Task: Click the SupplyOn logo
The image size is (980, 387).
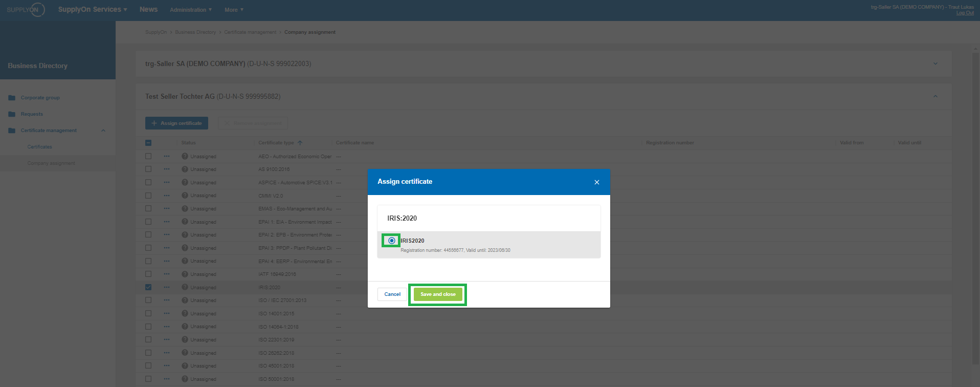Action: tap(26, 10)
